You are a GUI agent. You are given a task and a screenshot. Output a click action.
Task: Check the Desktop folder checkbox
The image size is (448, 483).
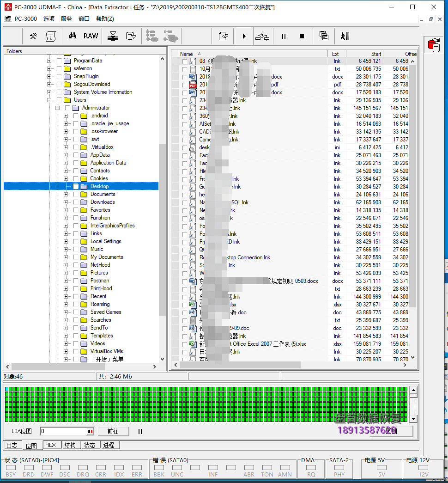pyautogui.click(x=76, y=186)
